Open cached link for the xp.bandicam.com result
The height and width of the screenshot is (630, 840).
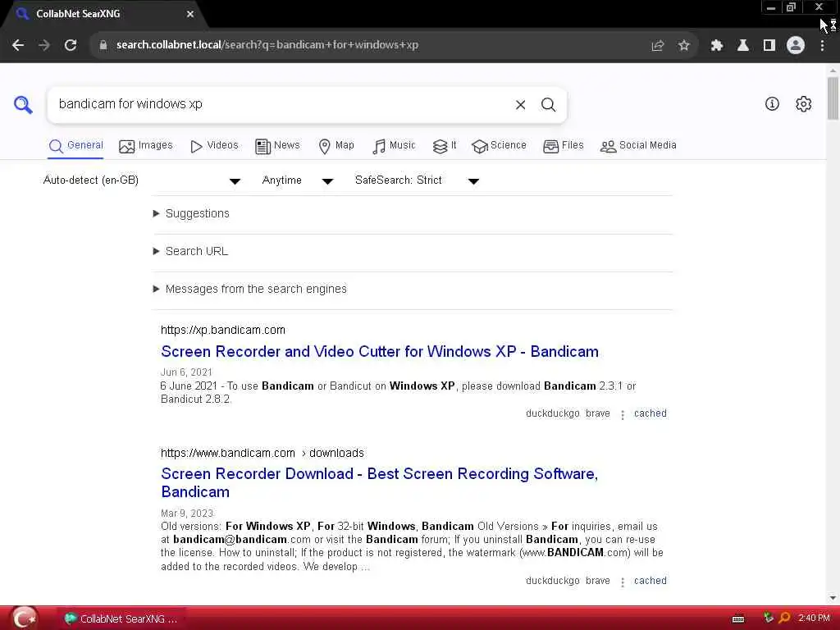tap(651, 413)
